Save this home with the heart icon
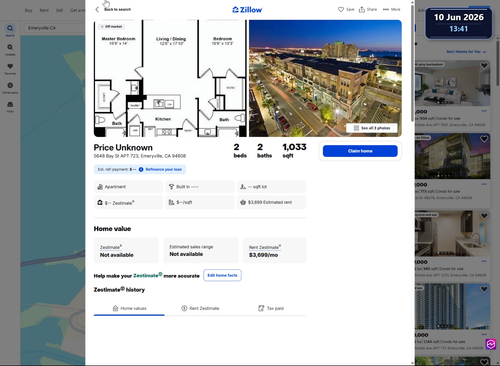 point(341,9)
